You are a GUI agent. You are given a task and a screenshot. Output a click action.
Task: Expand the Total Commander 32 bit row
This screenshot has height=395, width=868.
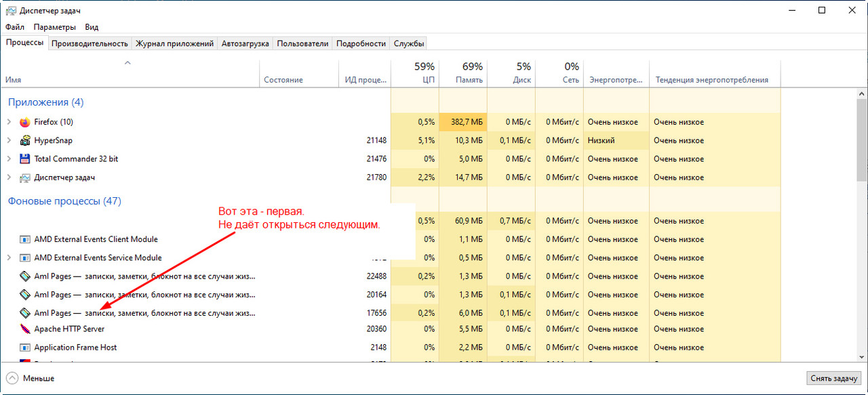9,159
